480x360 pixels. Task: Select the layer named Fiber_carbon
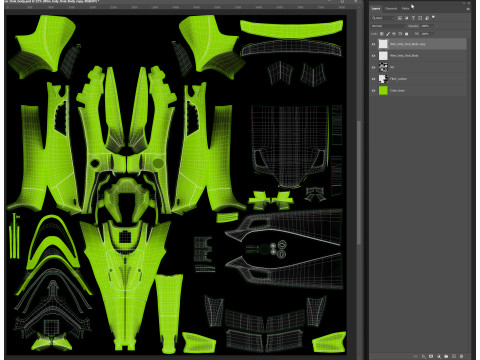[x=398, y=79]
